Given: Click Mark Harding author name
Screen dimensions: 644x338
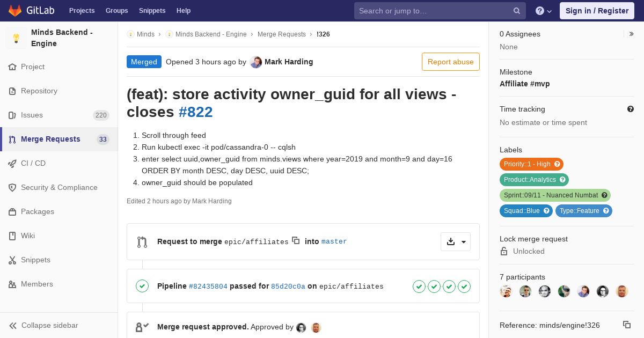Looking at the screenshot, I should pos(289,62).
